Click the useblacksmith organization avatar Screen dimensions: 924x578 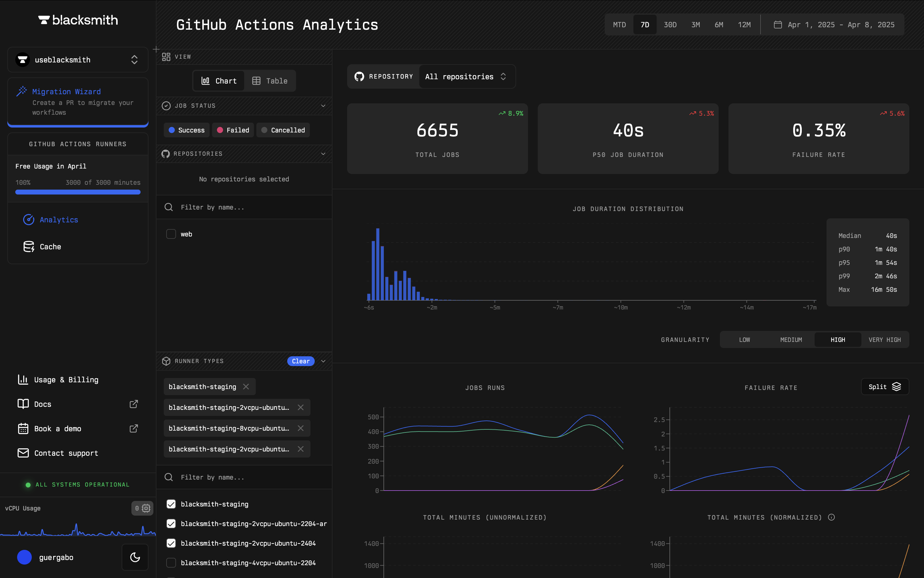[x=23, y=60]
